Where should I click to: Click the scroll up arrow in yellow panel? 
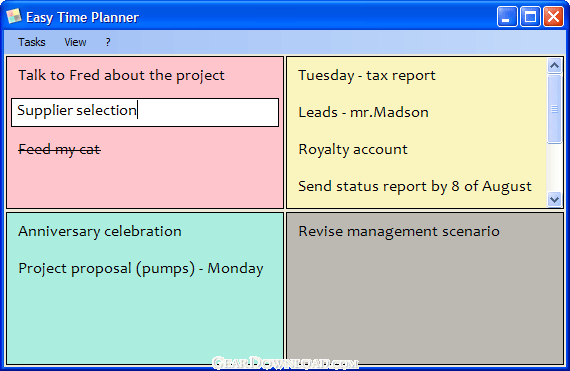tap(554, 65)
